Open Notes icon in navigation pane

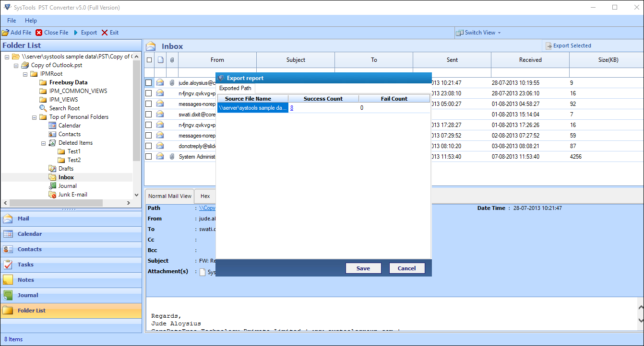coord(8,280)
